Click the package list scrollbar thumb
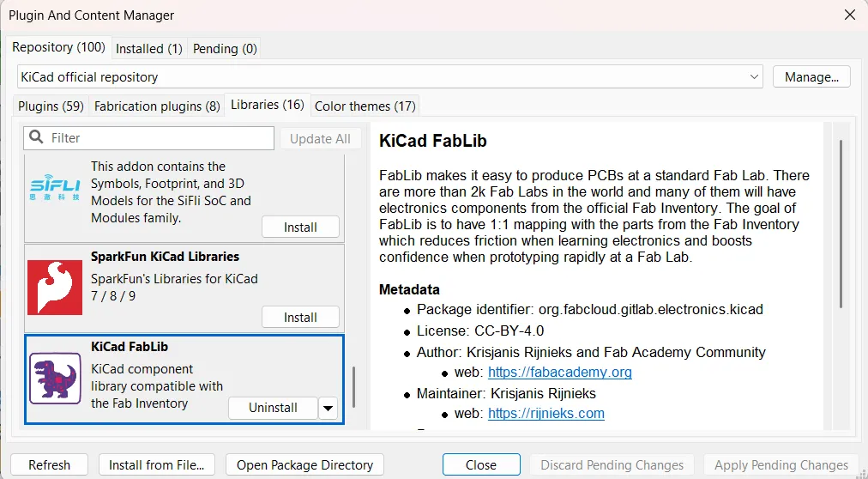Screen dimensions: 868x479 (x=353, y=387)
